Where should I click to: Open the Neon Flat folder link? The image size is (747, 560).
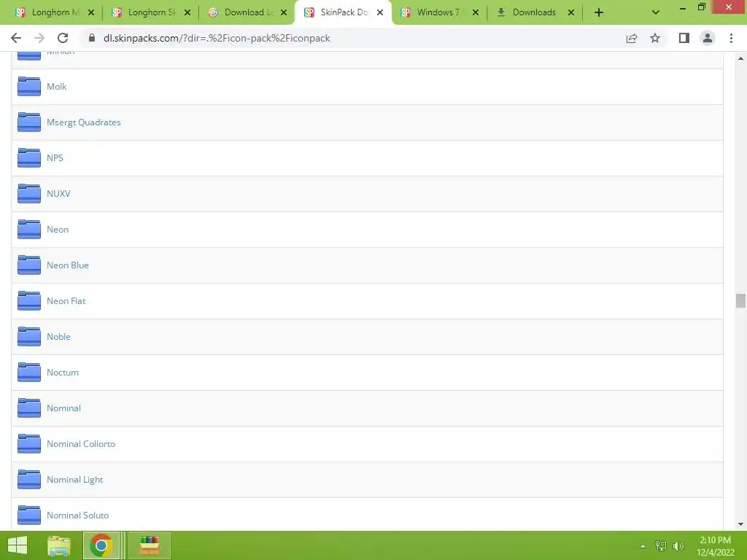point(66,301)
